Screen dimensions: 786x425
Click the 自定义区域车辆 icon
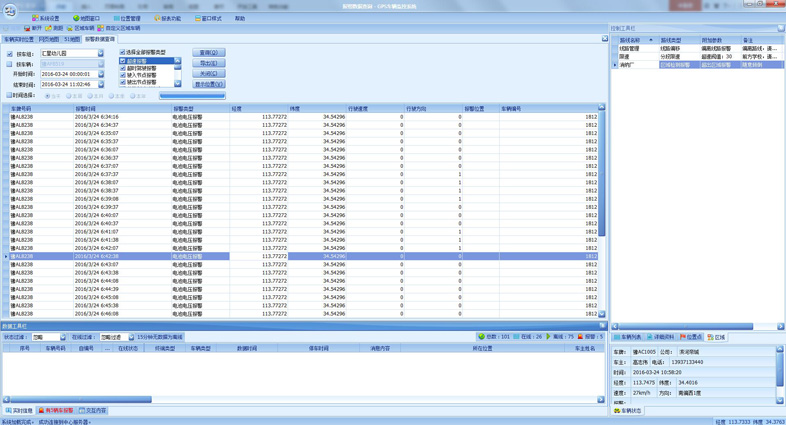100,28
